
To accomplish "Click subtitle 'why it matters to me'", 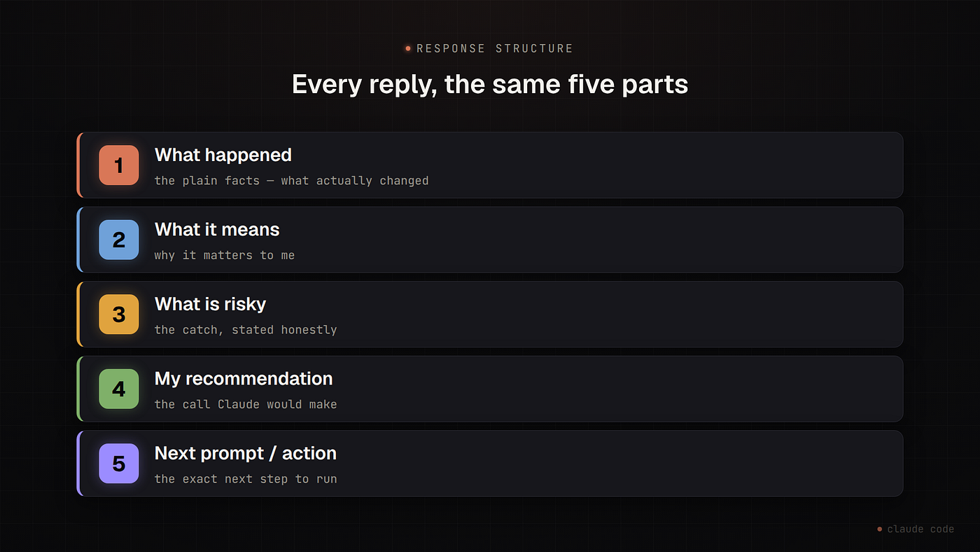I will (225, 256).
